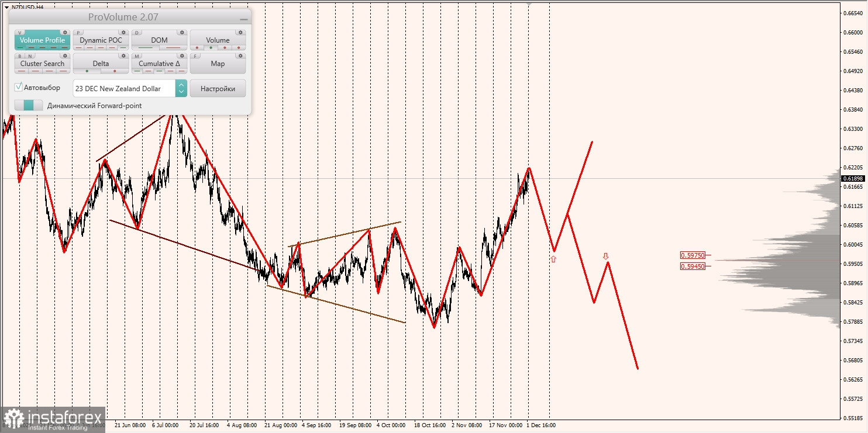The height and width of the screenshot is (433, 868).
Task: Activate the Map button
Action: (x=218, y=63)
